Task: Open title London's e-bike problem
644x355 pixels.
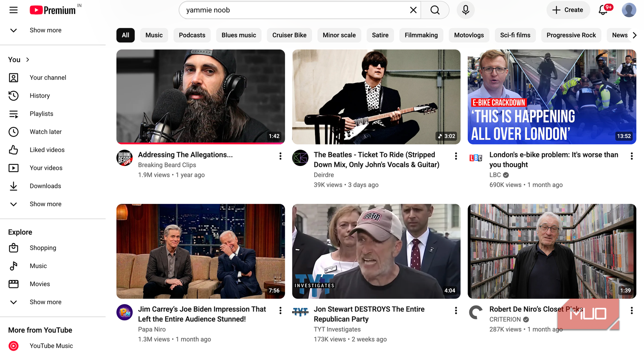Action: pyautogui.click(x=553, y=160)
